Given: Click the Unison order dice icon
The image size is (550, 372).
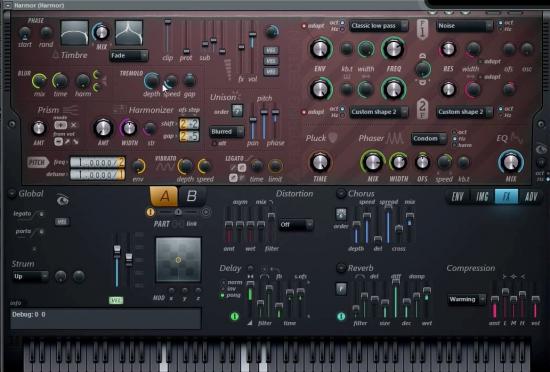Looking at the screenshot, I should pos(237,111).
